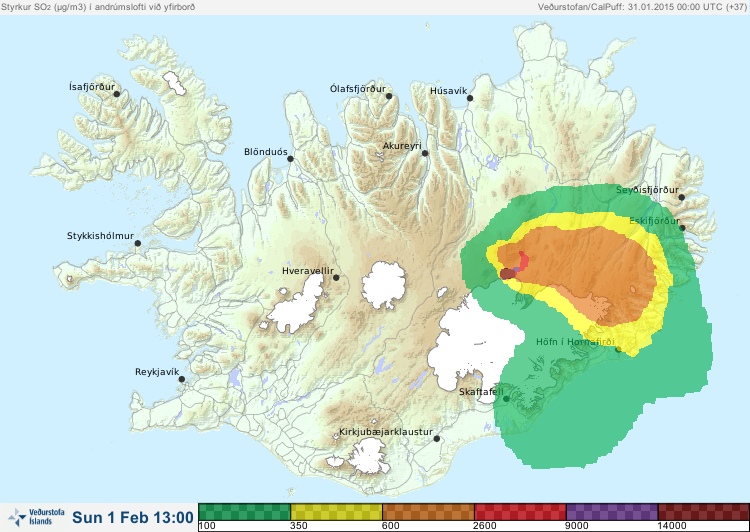
Task: Select the Seyðisfjörður station dot
Action: pyautogui.click(x=682, y=197)
